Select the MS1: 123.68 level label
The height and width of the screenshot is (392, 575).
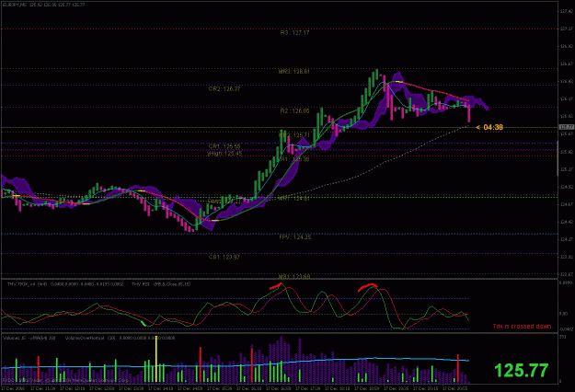(x=293, y=276)
